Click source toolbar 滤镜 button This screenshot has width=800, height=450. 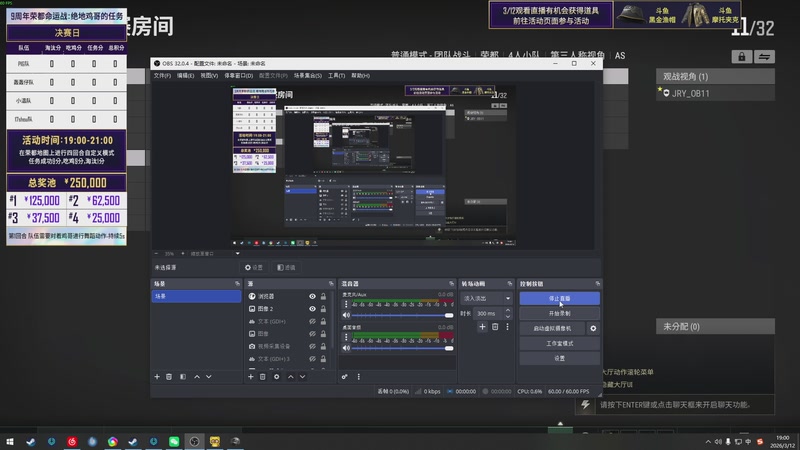(286, 267)
